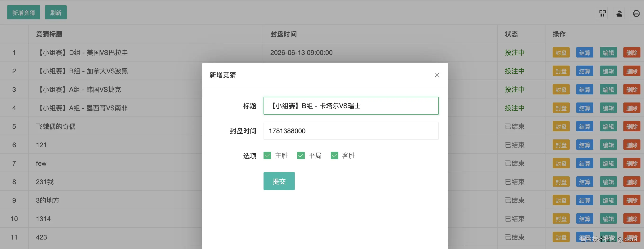The height and width of the screenshot is (249, 644).
Task: Click 封盘 for row 10 titled 1314
Action: pyautogui.click(x=561, y=219)
